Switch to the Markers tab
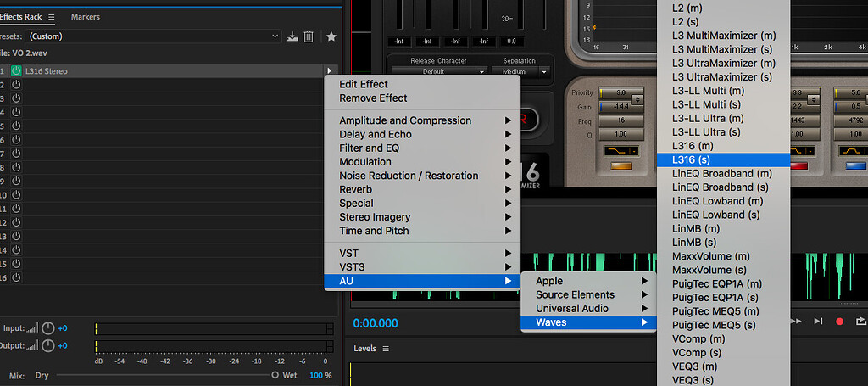The height and width of the screenshot is (386, 868). pos(86,17)
